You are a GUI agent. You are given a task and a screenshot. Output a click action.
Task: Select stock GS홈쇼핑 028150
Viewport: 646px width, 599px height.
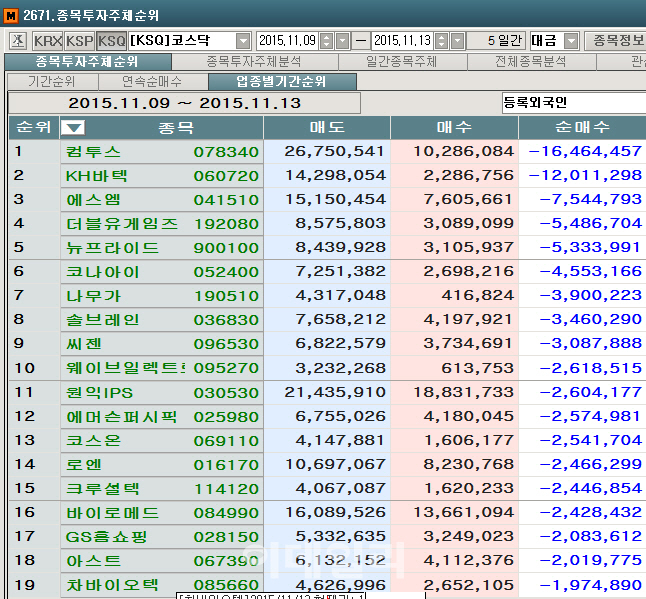click(x=162, y=537)
